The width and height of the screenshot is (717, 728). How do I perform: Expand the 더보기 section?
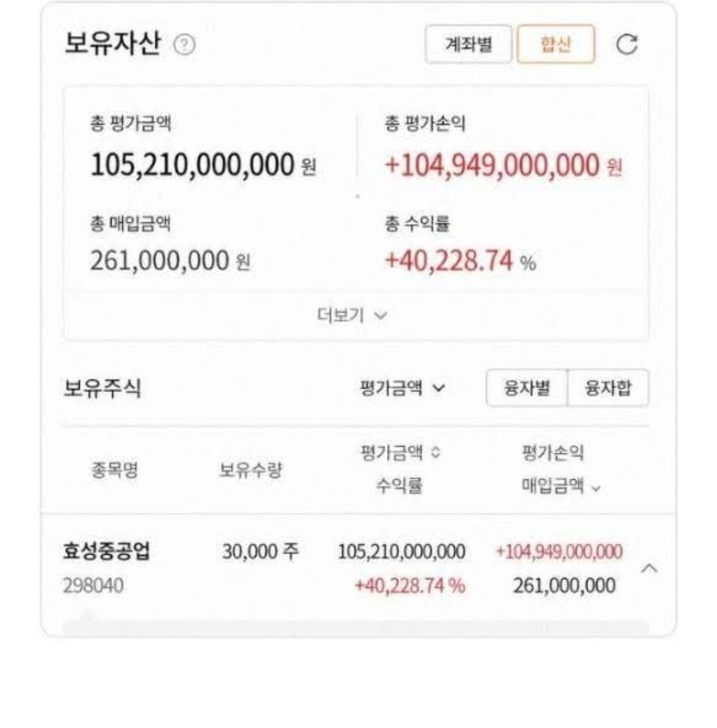pyautogui.click(x=356, y=316)
